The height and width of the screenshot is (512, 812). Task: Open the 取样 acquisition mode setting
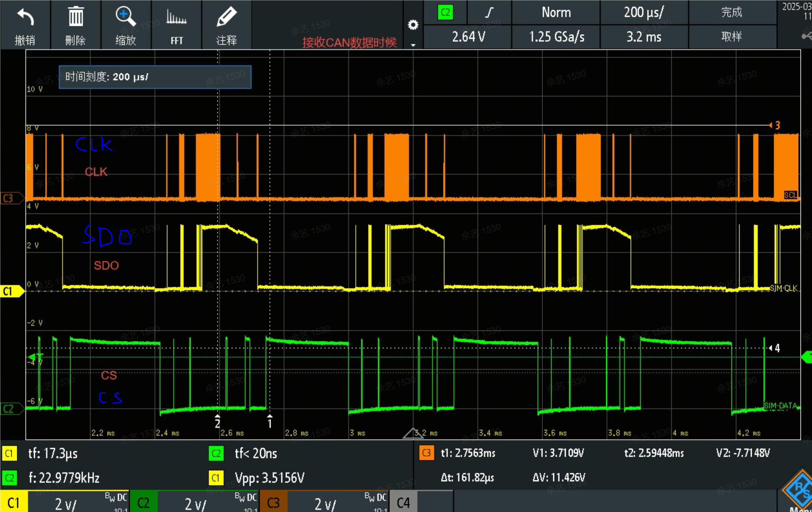(732, 37)
